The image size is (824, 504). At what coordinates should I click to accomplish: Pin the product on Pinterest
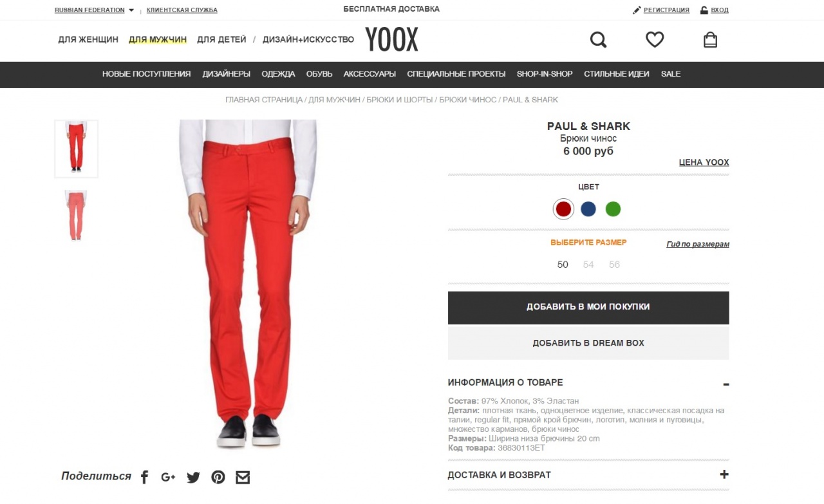[218, 477]
